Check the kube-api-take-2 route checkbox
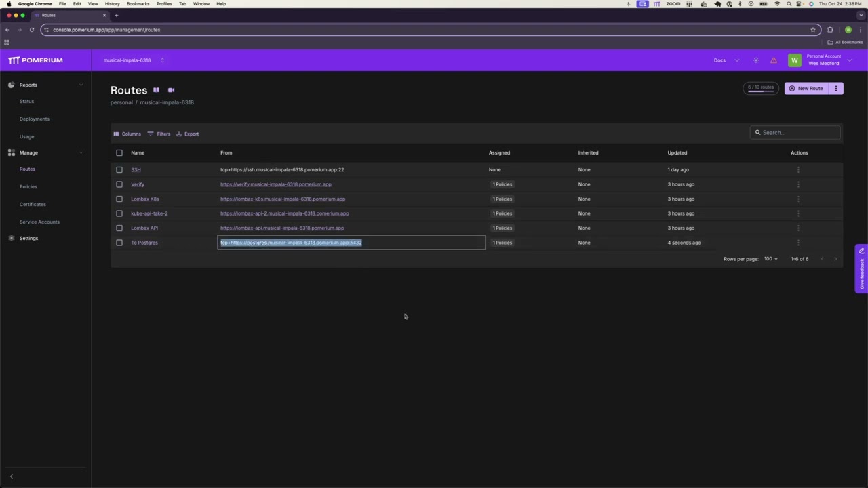Viewport: 868px width, 488px height. coord(119,213)
